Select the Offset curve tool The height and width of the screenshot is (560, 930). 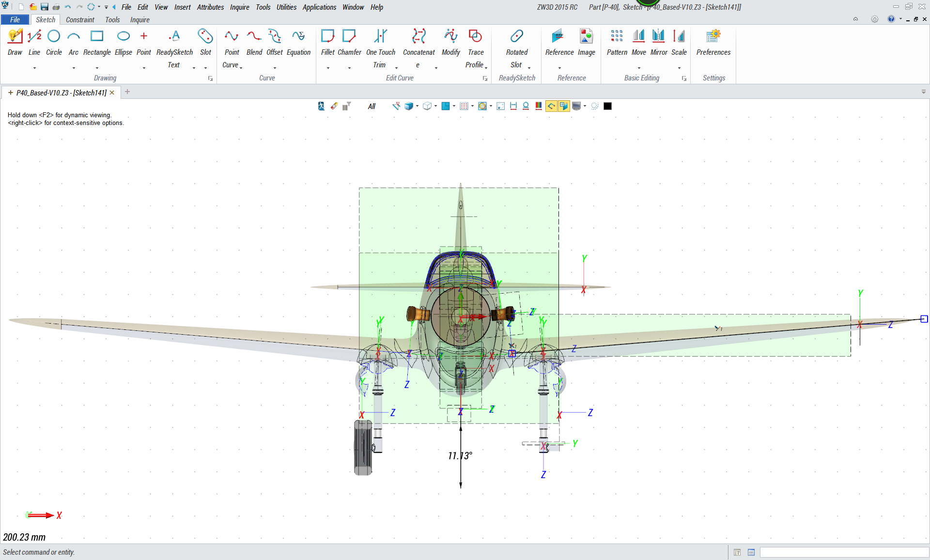pyautogui.click(x=274, y=36)
